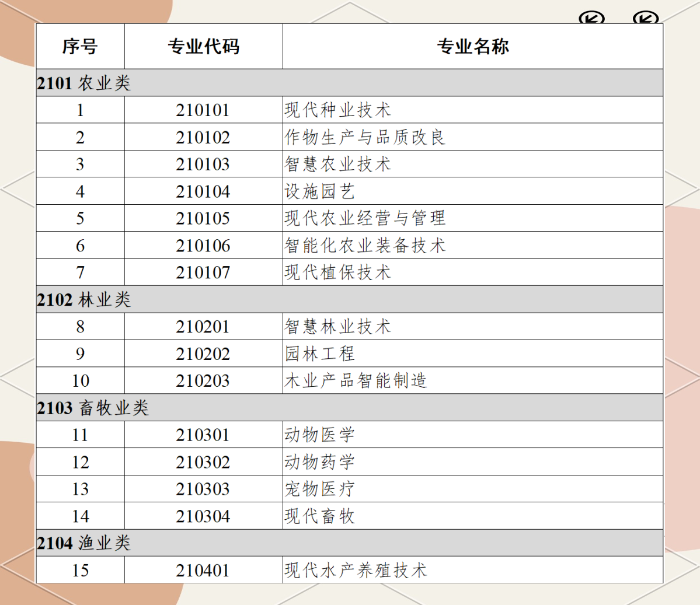
Task: Select the major name 动物医学
Action: (x=320, y=435)
